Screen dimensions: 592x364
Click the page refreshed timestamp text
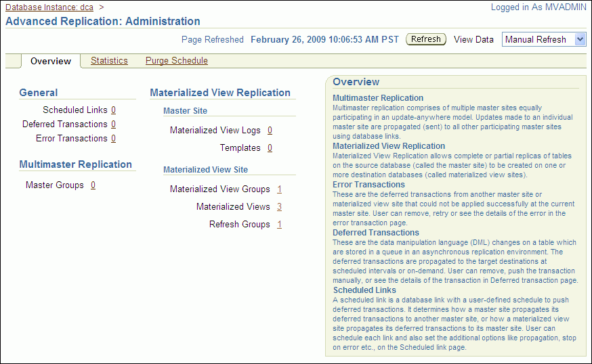pos(324,39)
